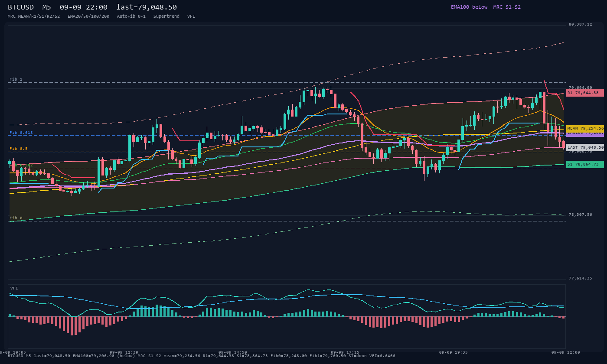Select the 09-09 17:15 time axis label
The height and width of the screenshot is (364, 607).
coord(345,352)
